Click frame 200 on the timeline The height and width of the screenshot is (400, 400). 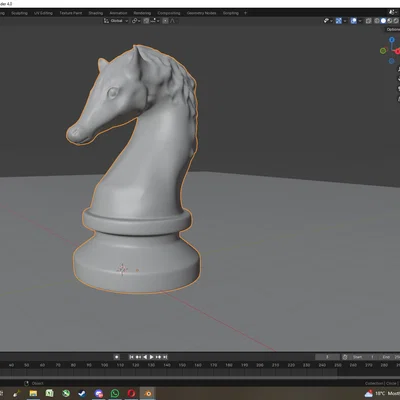pyautogui.click(x=260, y=365)
